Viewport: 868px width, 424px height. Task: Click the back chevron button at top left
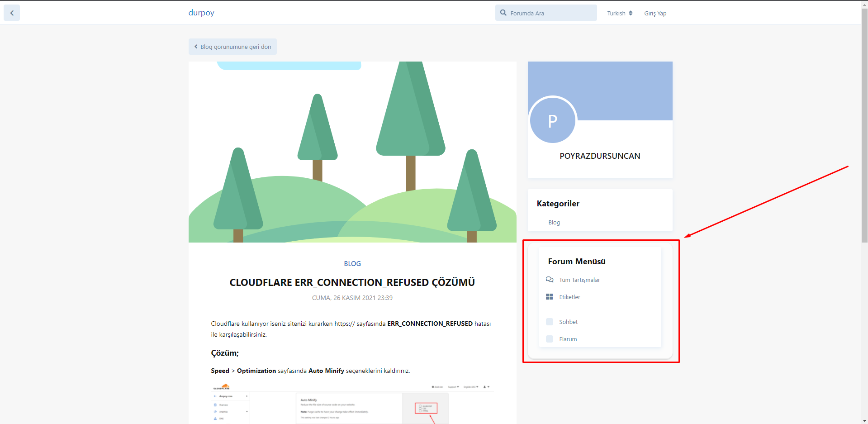pos(12,13)
